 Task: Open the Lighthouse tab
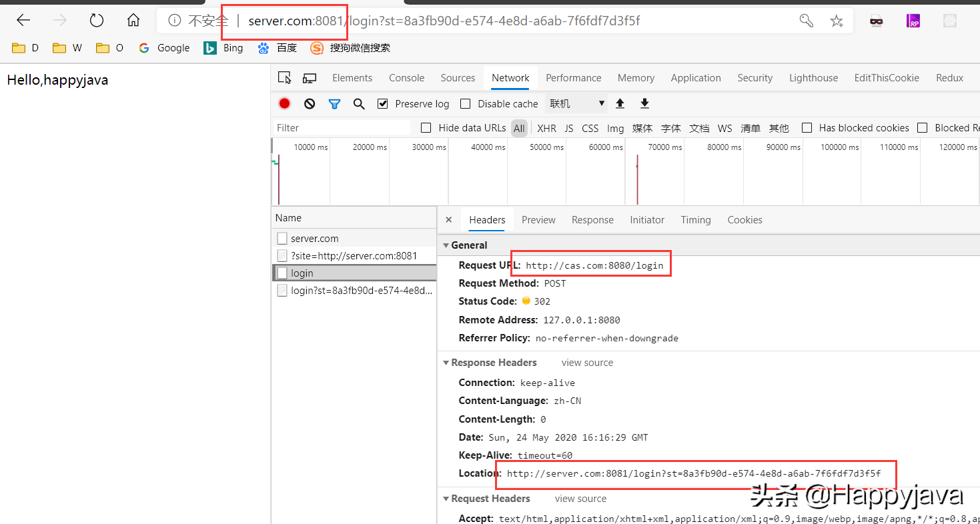pyautogui.click(x=814, y=78)
